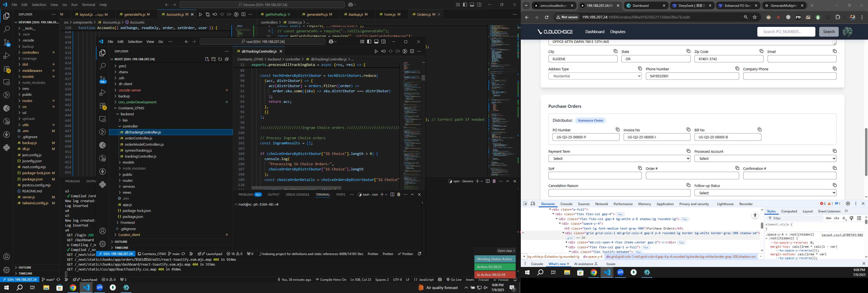The width and height of the screenshot is (868, 293).
Task: Click Open App in the tracker widget
Action: click(x=506, y=250)
